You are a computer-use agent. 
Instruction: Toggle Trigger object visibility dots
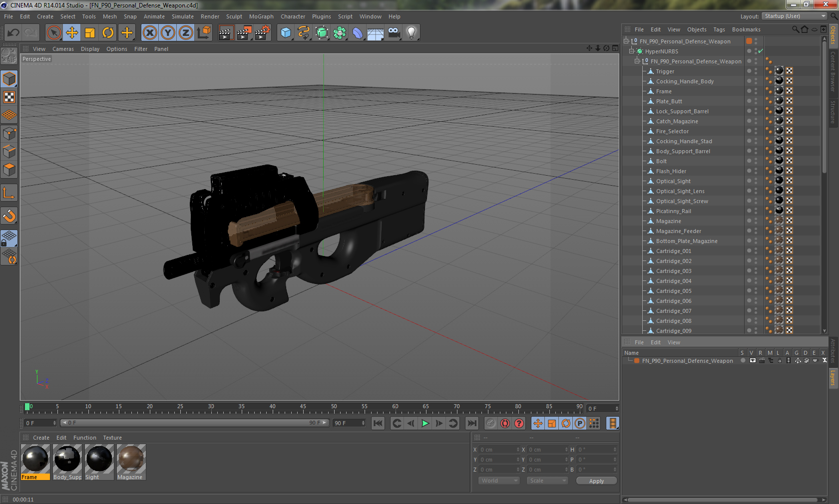click(756, 71)
